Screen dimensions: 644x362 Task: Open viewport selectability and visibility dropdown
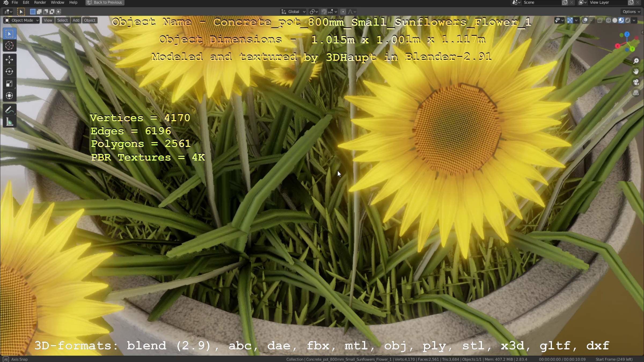(559, 20)
